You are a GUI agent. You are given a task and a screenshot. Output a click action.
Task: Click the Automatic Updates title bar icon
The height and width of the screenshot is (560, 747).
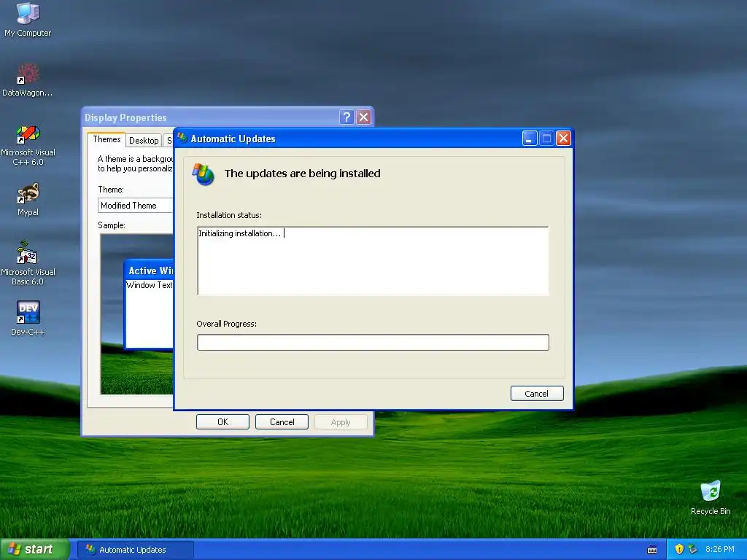click(x=182, y=138)
